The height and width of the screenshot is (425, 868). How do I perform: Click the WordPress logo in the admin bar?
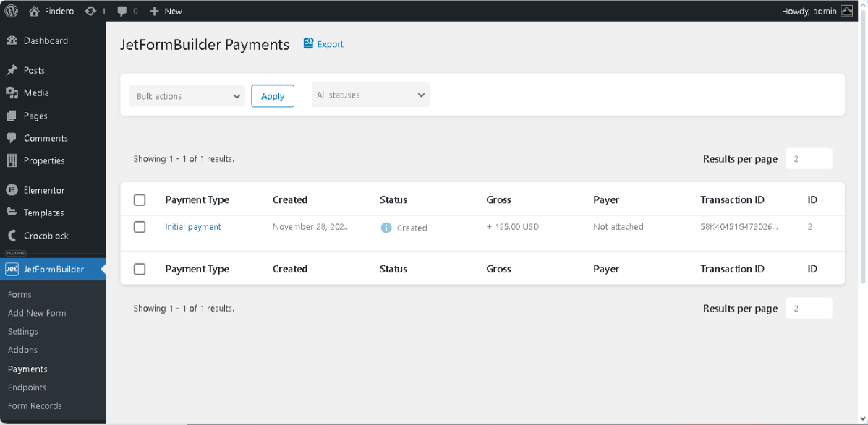tap(10, 11)
